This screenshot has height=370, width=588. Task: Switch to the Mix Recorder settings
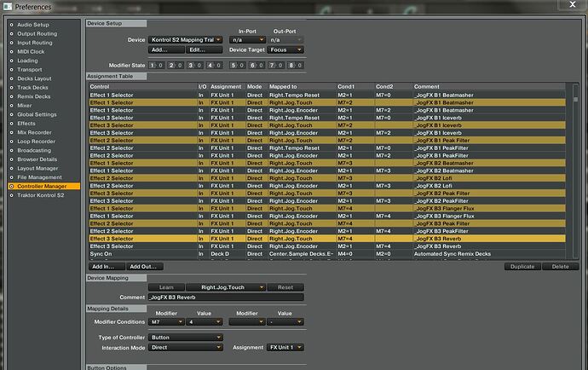[x=34, y=131]
